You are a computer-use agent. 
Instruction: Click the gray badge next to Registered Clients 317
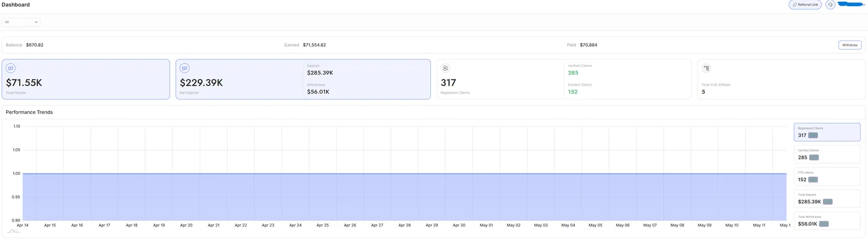pos(813,135)
